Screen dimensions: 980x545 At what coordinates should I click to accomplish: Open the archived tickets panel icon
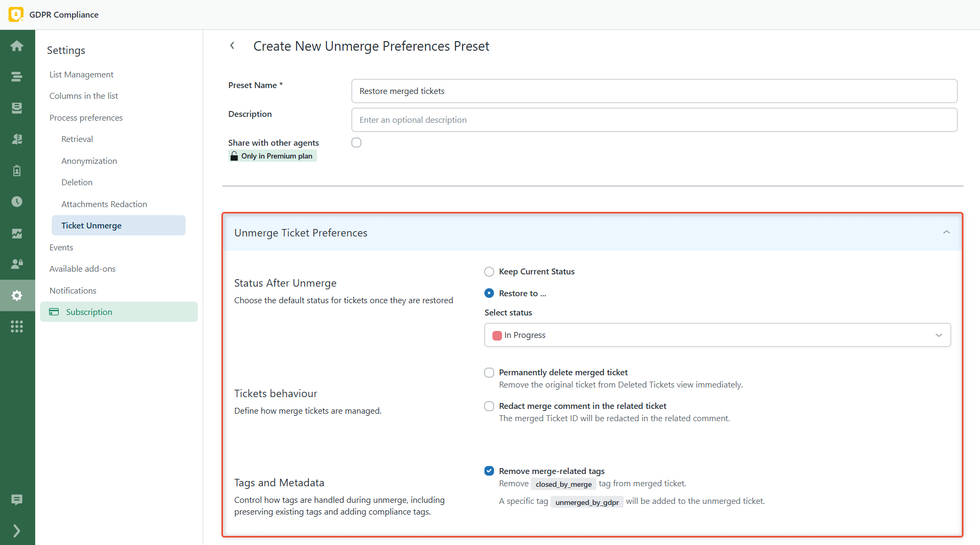click(x=17, y=108)
